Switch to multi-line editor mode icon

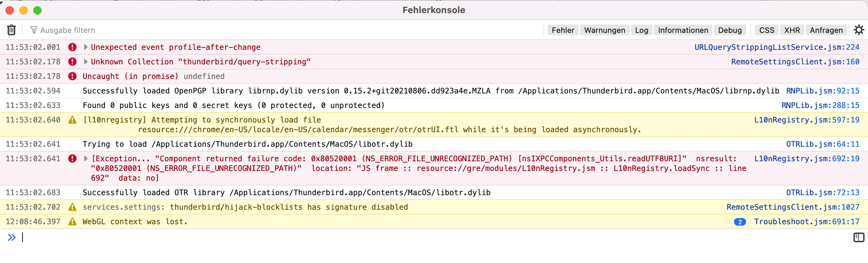pyautogui.click(x=859, y=237)
